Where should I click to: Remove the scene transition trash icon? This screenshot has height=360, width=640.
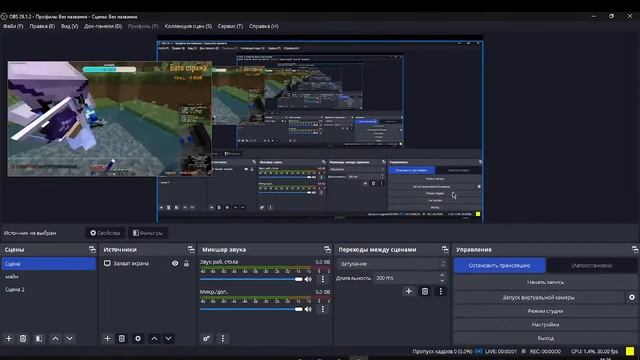point(425,291)
